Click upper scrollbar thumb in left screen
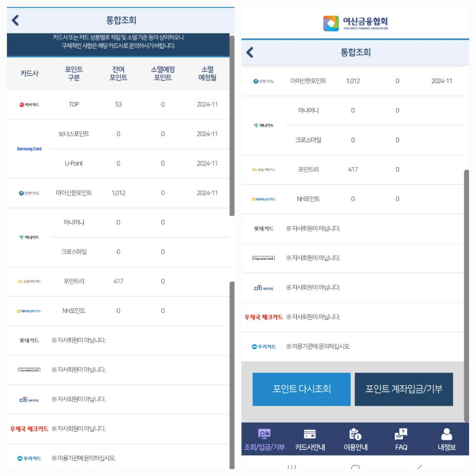This screenshot has height=476, width=476. tap(232, 125)
